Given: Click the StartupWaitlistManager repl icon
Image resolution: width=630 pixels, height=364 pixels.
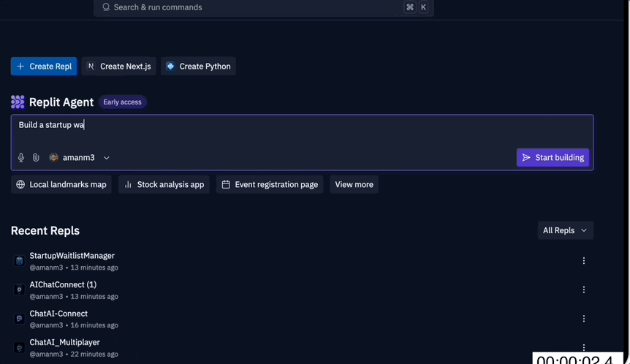Looking at the screenshot, I should pyautogui.click(x=19, y=261).
